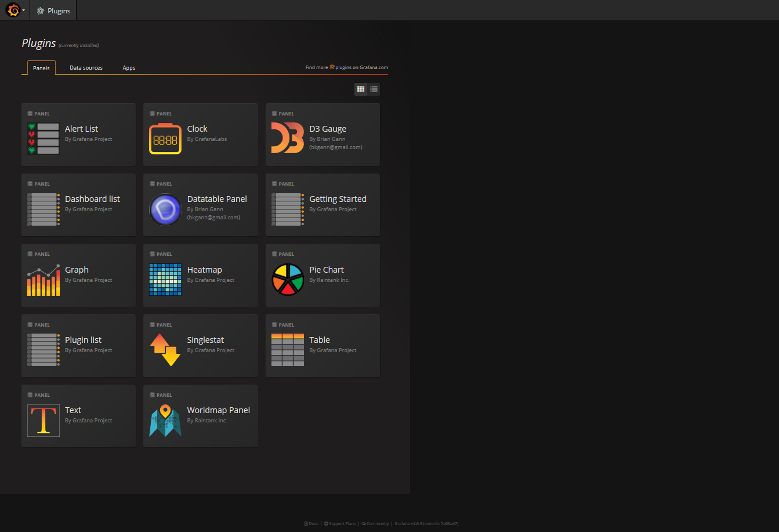Click the Text panel letter T icon
Screen dimensions: 779x532
pos(43,420)
